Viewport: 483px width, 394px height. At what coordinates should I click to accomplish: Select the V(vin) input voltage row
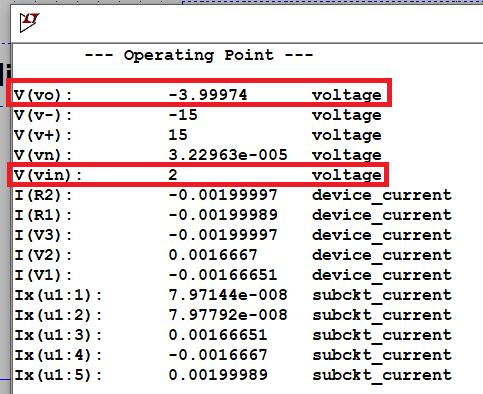tap(198, 175)
